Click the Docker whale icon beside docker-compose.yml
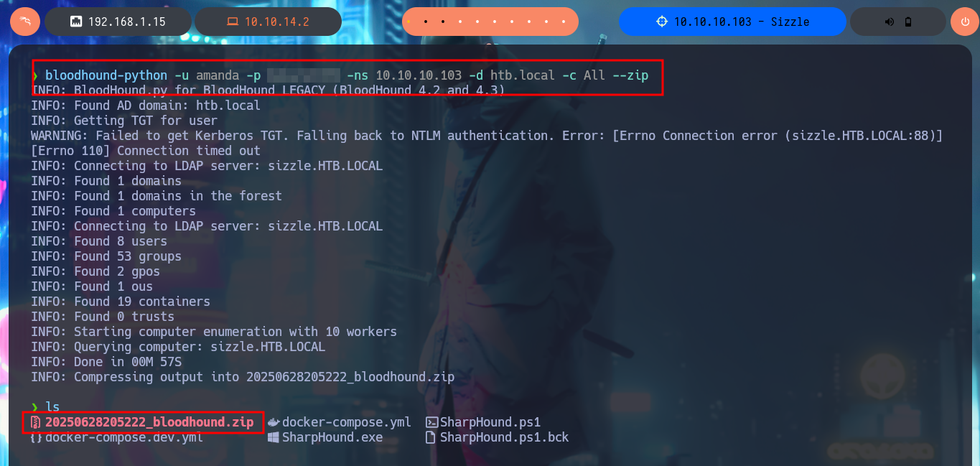Screen dimensions: 980x466 274,422
